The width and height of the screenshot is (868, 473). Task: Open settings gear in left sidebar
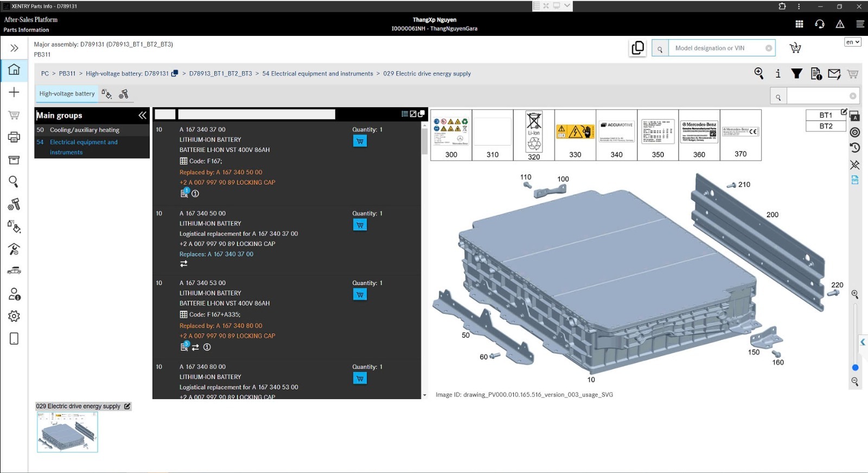(x=14, y=316)
